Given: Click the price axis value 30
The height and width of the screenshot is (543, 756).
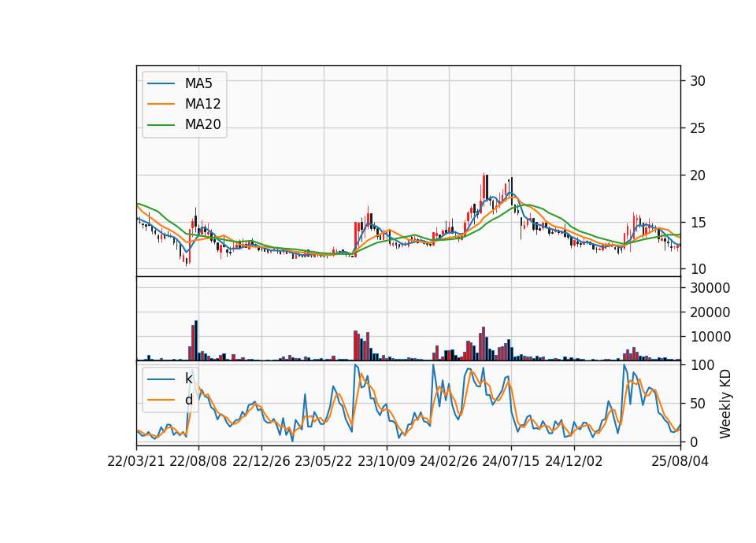Looking at the screenshot, I should point(698,81).
